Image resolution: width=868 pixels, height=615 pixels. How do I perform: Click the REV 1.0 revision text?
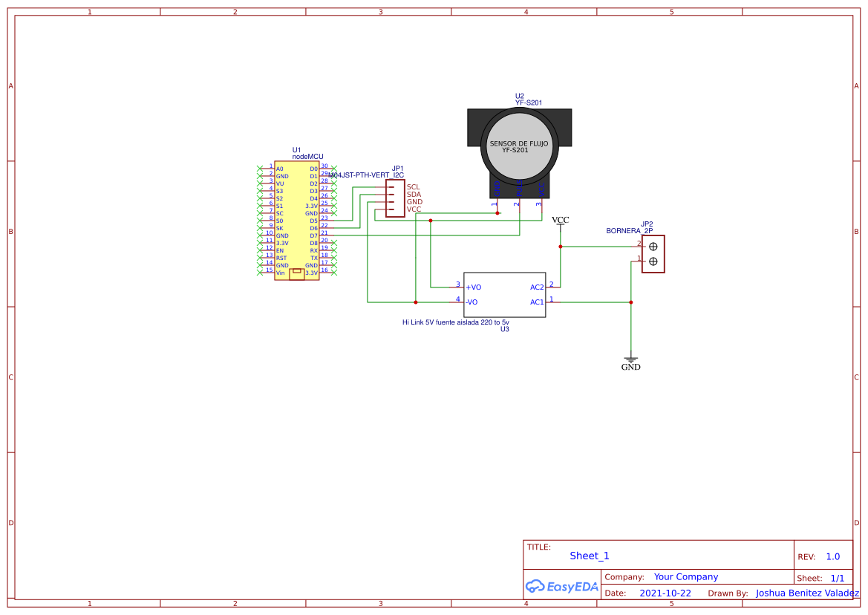click(832, 556)
